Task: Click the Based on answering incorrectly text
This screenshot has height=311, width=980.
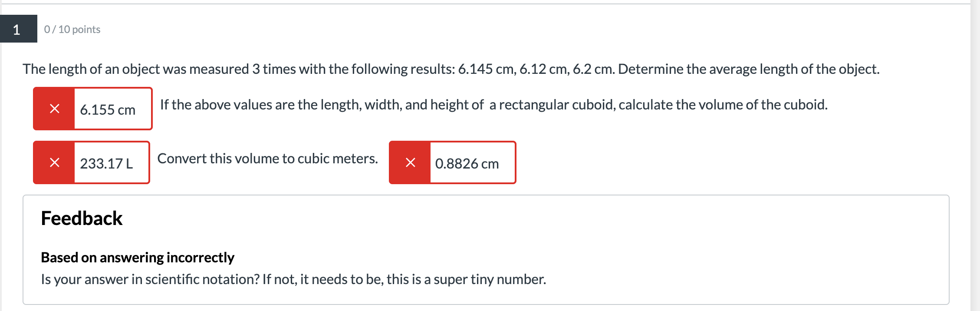Action: (x=137, y=257)
